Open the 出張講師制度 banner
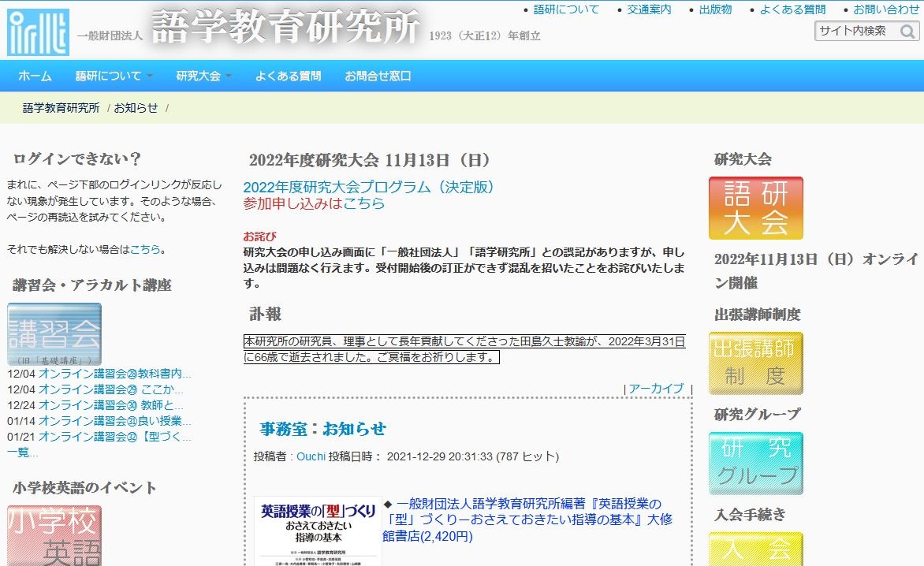This screenshot has width=924, height=566. 755,363
